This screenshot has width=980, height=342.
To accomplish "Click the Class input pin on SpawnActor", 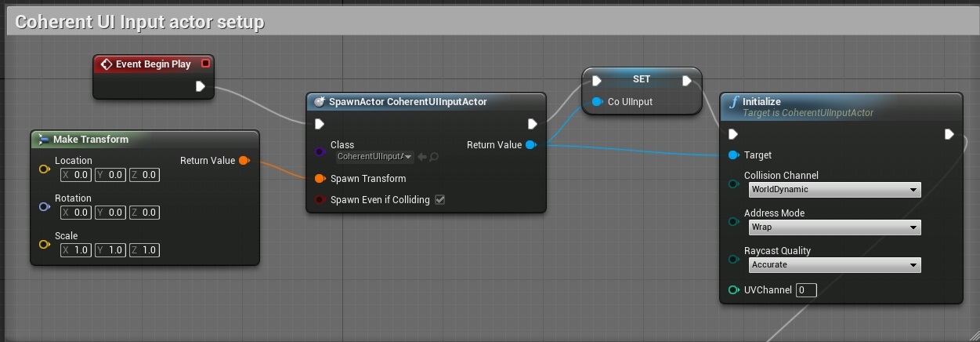I will tap(320, 151).
